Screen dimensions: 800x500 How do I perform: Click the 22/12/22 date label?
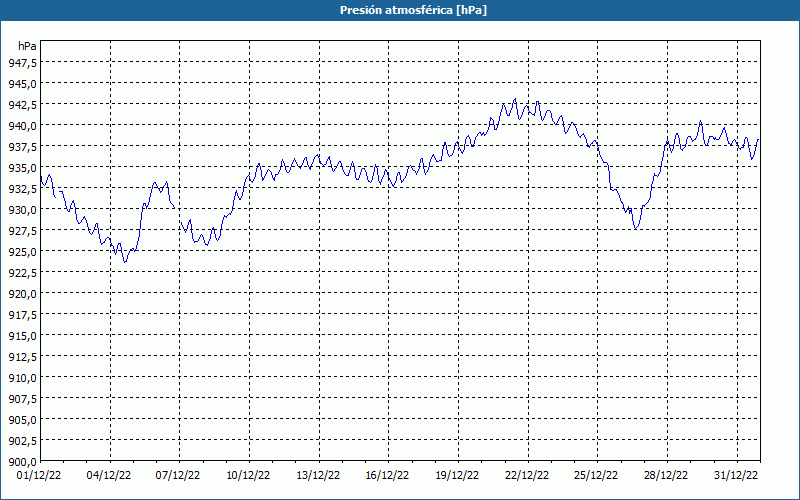(x=527, y=475)
